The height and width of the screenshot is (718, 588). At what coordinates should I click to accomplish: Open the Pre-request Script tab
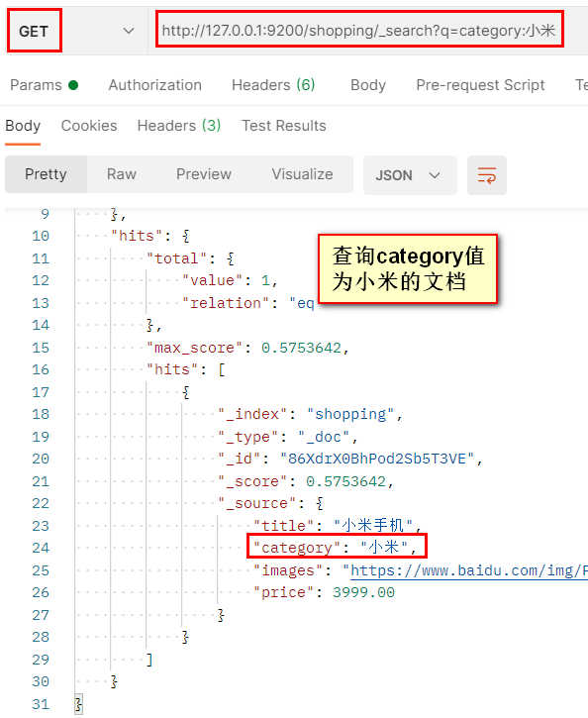click(x=480, y=85)
